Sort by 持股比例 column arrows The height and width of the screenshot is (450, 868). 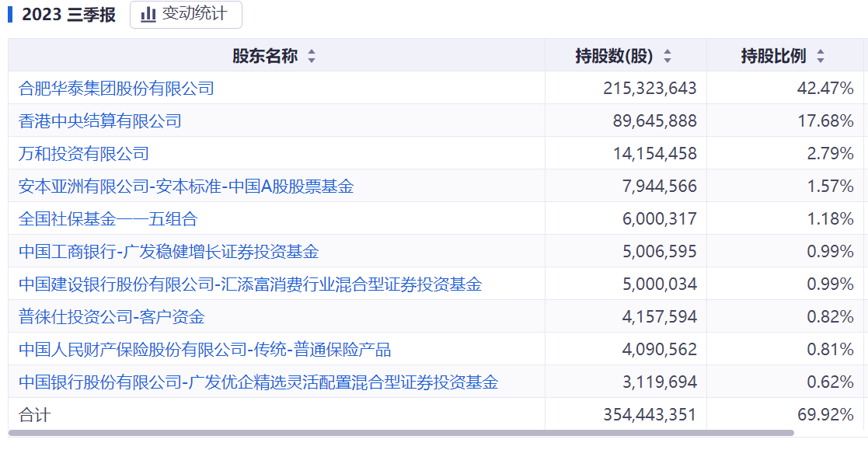click(x=821, y=57)
